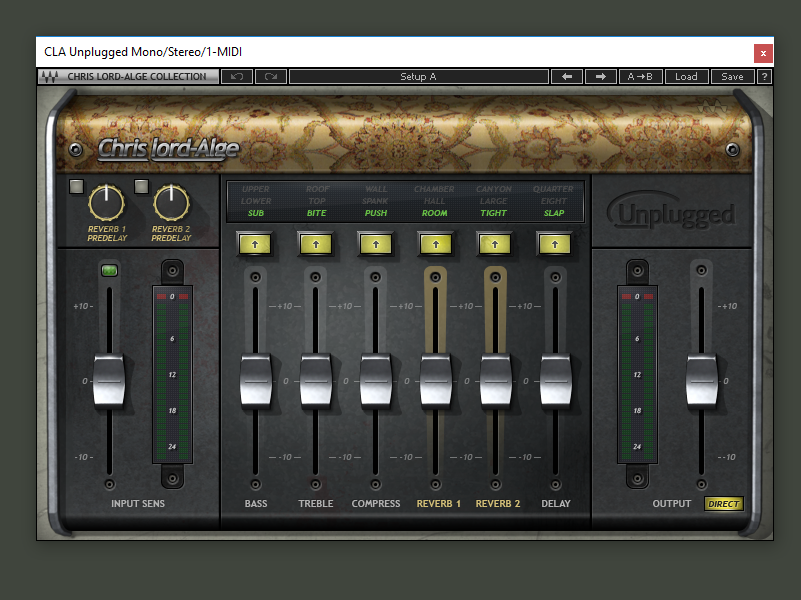Click the Reverb 1 Predelay knob
This screenshot has width=801, height=600.
coord(106,203)
